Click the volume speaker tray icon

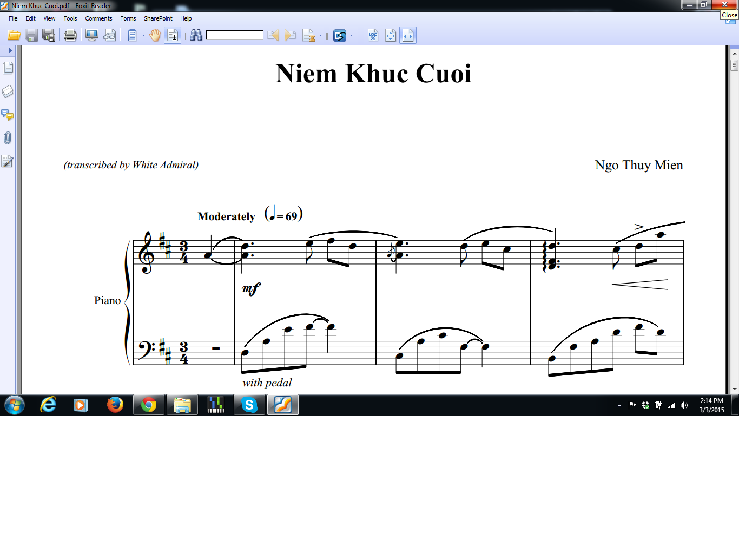click(684, 405)
